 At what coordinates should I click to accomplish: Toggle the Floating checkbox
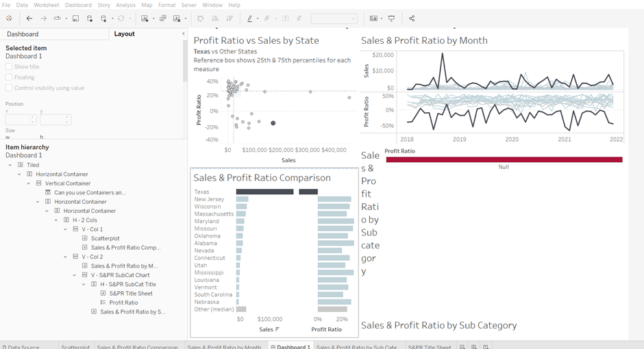point(9,77)
